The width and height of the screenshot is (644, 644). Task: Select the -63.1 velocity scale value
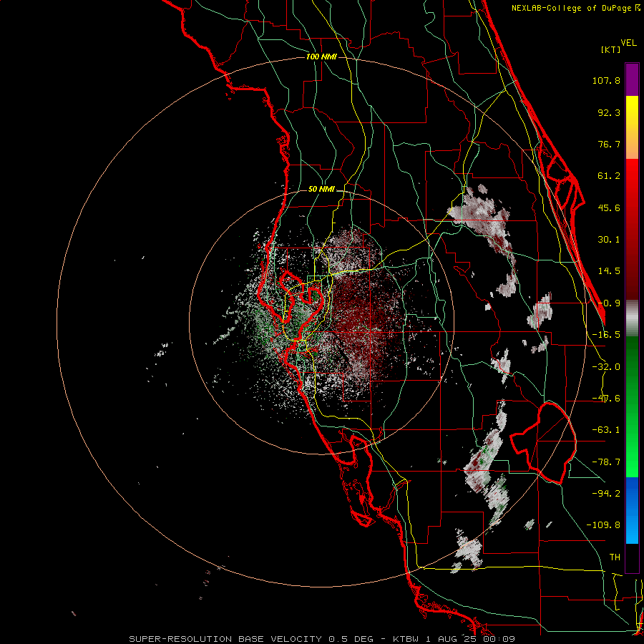tap(606, 430)
